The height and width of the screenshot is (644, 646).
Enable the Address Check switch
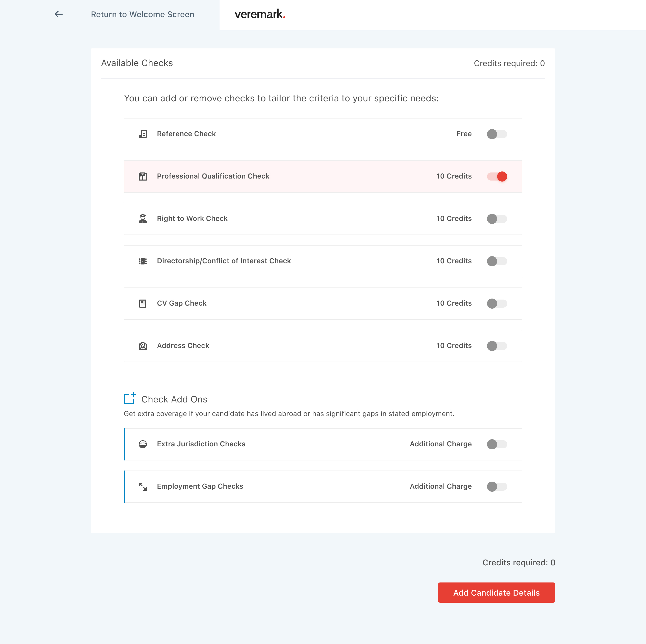[x=497, y=346]
